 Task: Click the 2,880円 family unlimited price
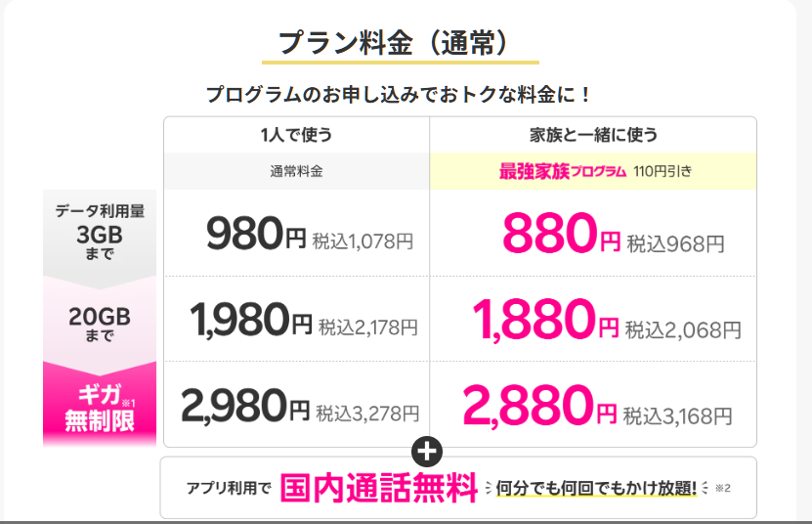(540, 406)
